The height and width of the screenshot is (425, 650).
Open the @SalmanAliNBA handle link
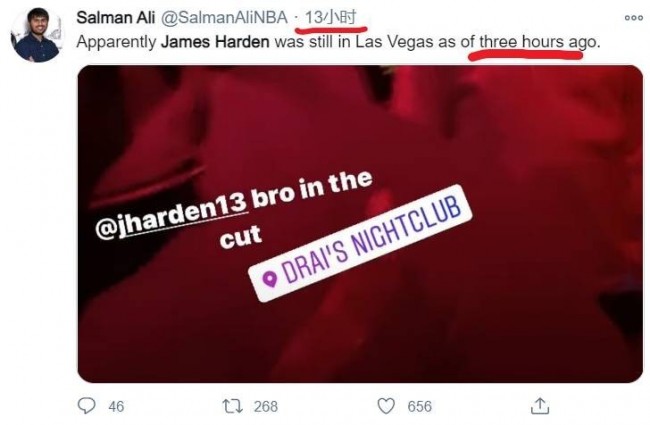(223, 17)
